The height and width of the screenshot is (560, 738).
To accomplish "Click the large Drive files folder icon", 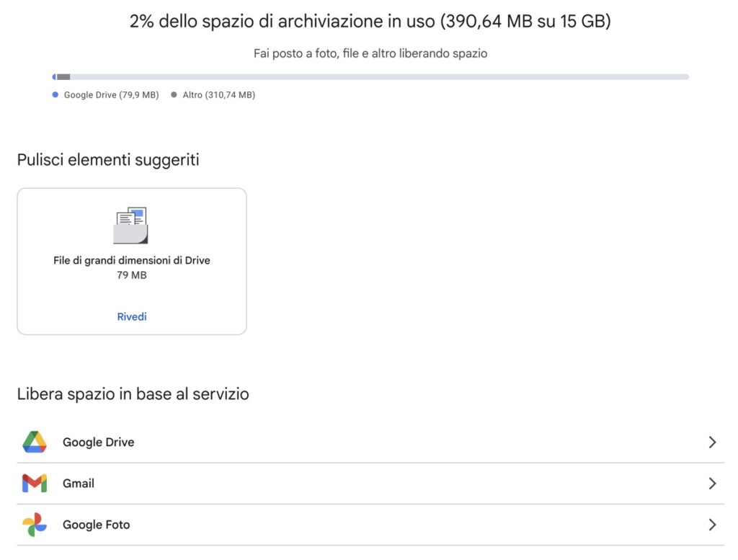I will (131, 223).
